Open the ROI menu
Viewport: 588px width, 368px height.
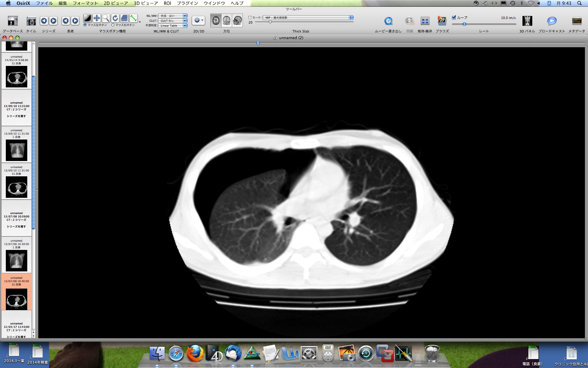(x=168, y=3)
